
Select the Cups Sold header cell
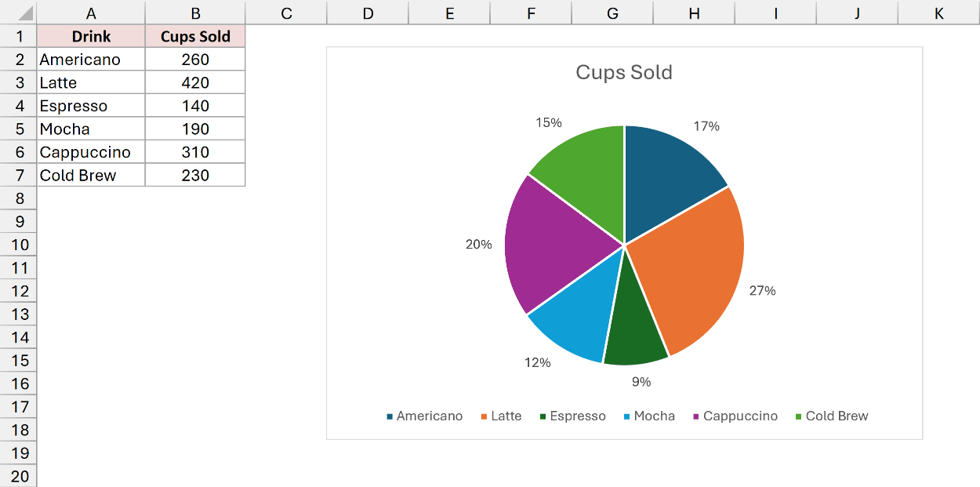[195, 36]
